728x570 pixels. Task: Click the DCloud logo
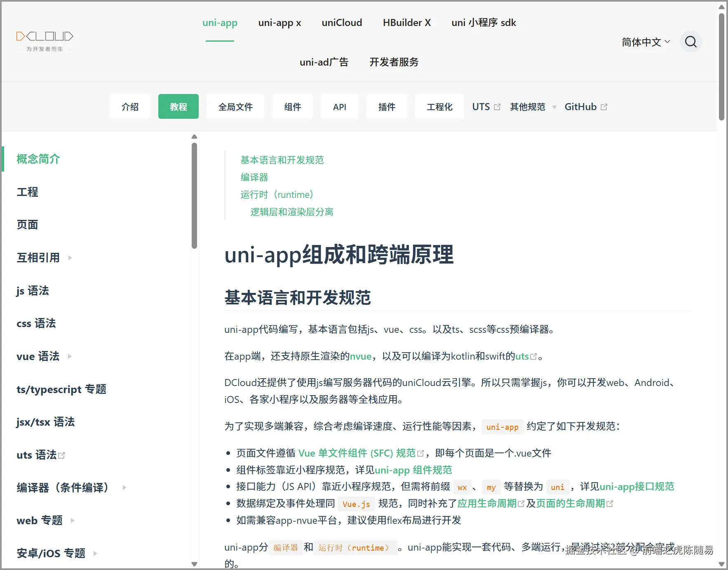pos(45,41)
